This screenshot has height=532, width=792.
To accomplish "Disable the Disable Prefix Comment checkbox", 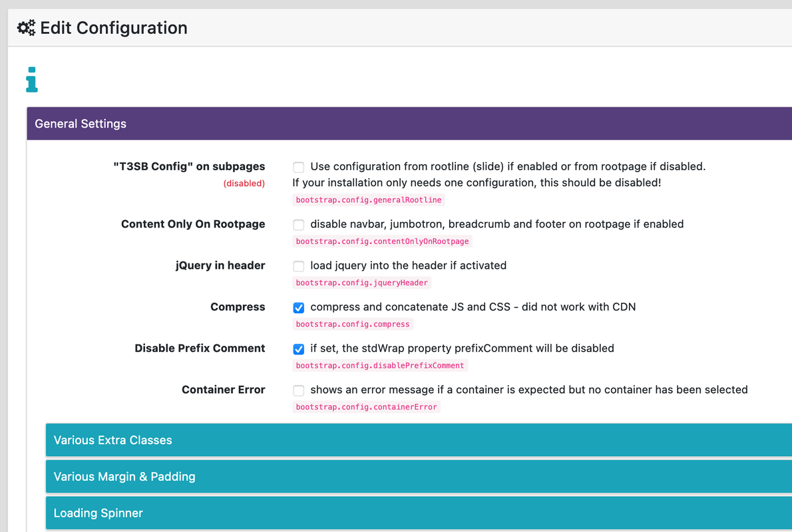I will pos(299,348).
